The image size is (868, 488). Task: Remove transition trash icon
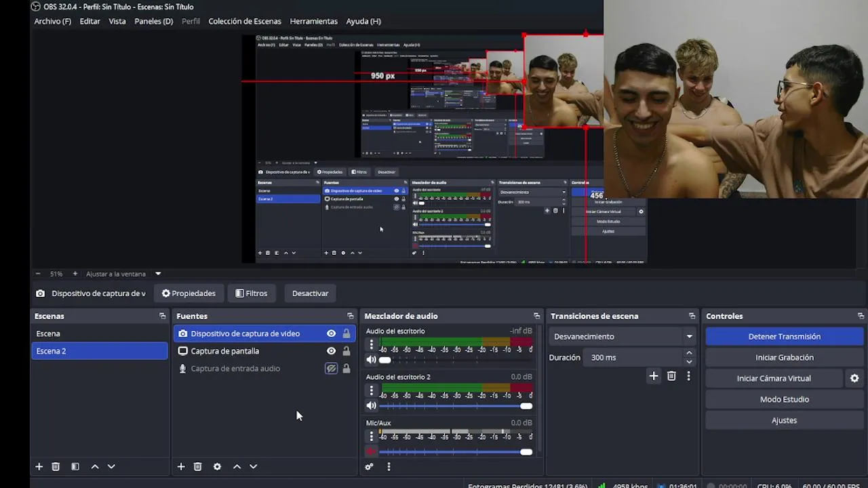671,376
